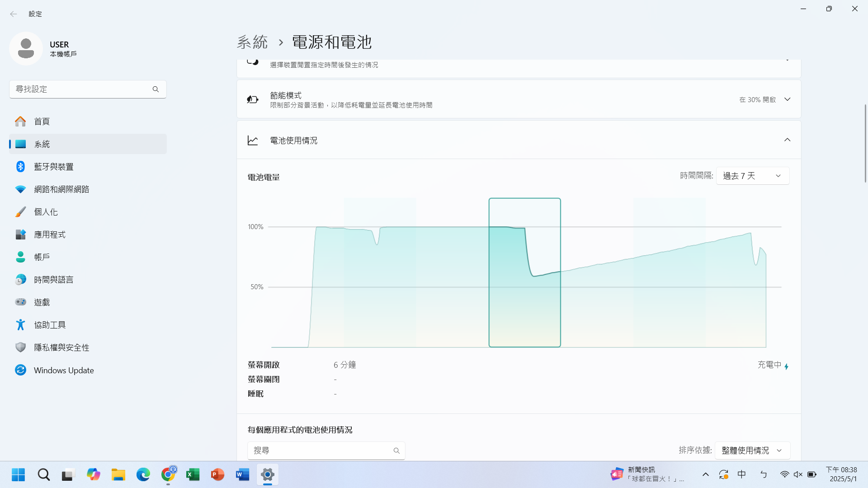Open Accessibility (協助工具) settings

pyautogui.click(x=50, y=325)
